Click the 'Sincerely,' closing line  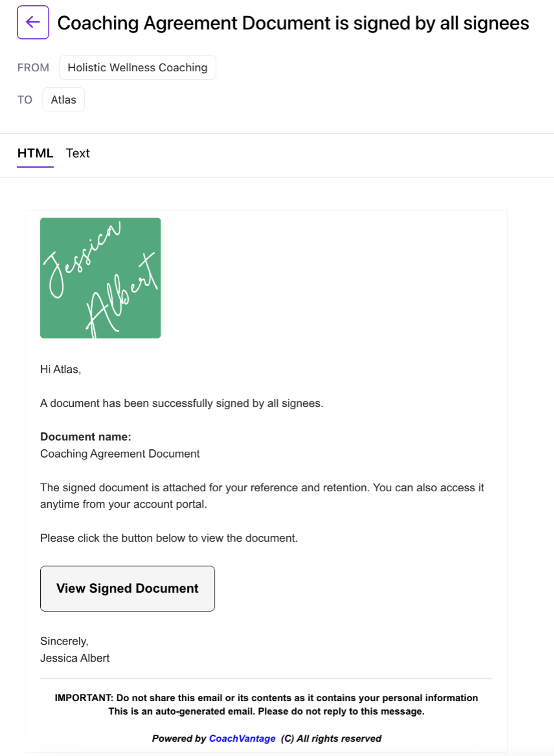coord(64,641)
